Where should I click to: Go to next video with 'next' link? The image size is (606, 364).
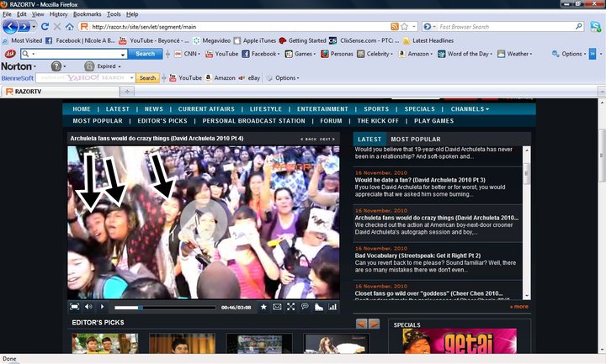click(x=327, y=139)
